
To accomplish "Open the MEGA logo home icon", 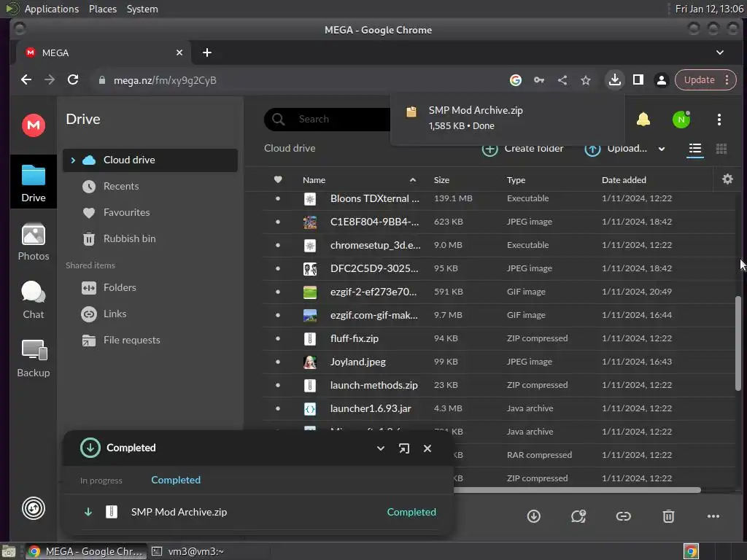I will coord(34,125).
